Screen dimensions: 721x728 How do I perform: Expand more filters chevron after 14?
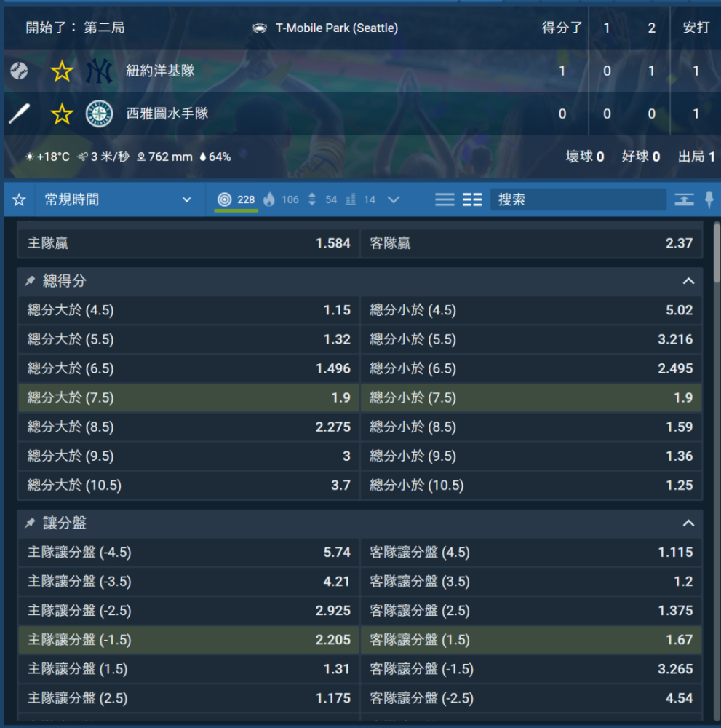click(x=394, y=199)
